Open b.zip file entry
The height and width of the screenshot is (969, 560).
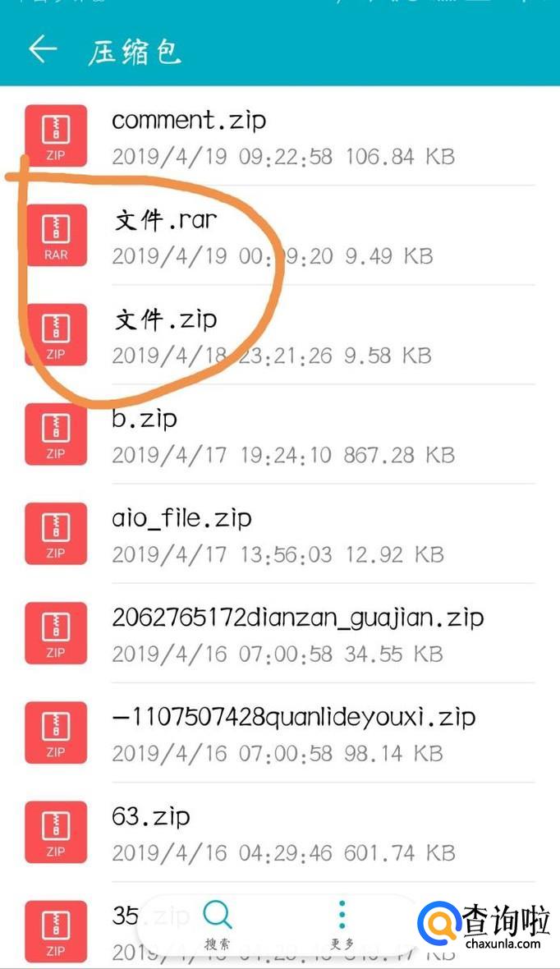point(279,434)
